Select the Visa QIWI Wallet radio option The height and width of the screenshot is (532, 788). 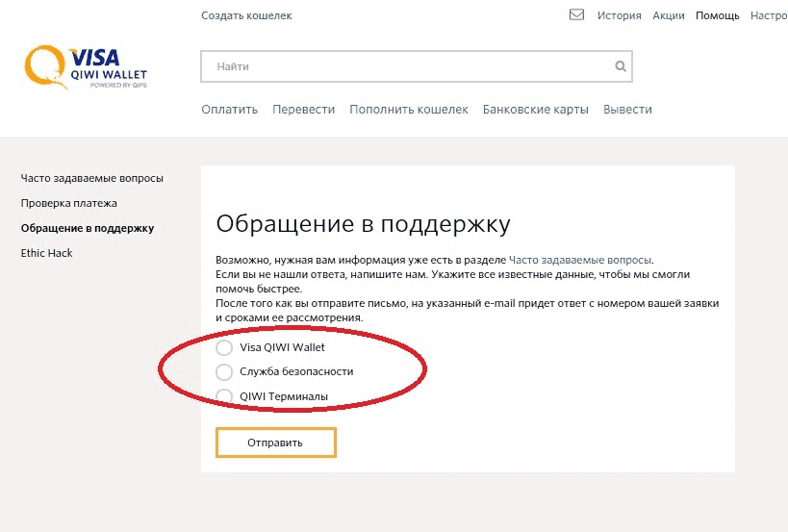(x=224, y=347)
